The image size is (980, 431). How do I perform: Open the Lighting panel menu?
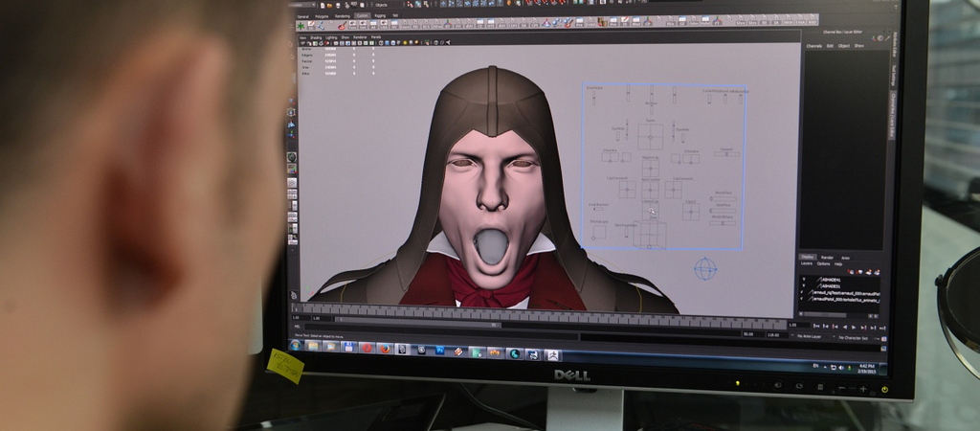point(331,37)
